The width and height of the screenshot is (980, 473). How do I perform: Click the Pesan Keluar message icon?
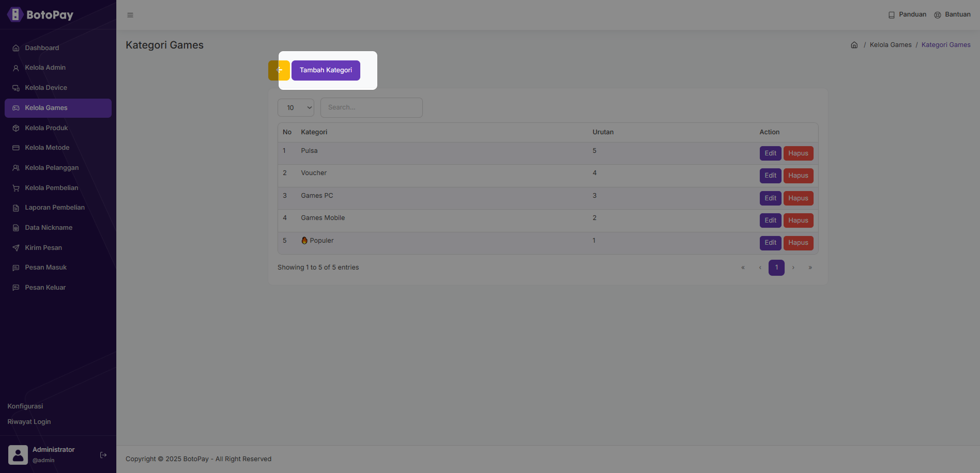pyautogui.click(x=16, y=288)
